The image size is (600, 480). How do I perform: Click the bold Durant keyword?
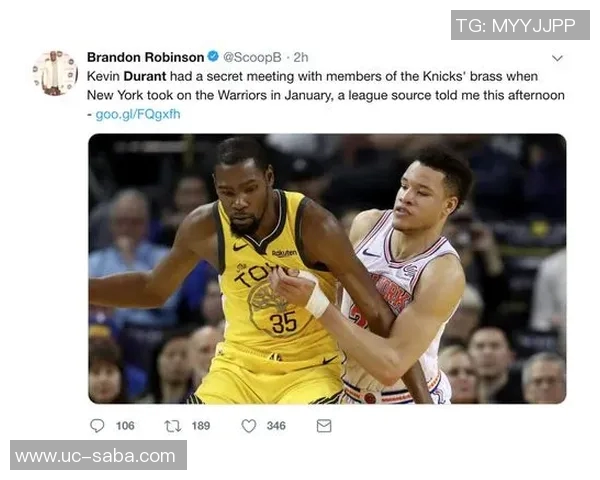tap(145, 76)
